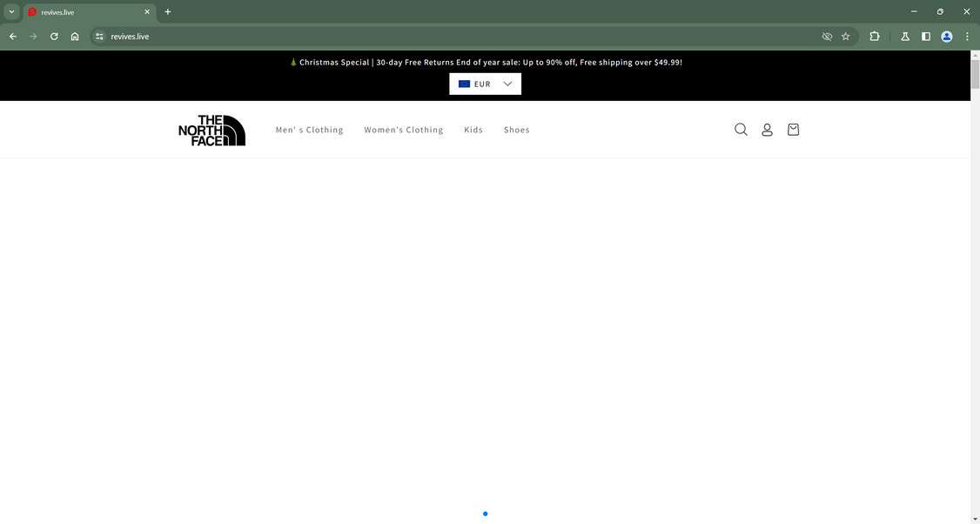Select the revives.live browser tab

point(90,12)
